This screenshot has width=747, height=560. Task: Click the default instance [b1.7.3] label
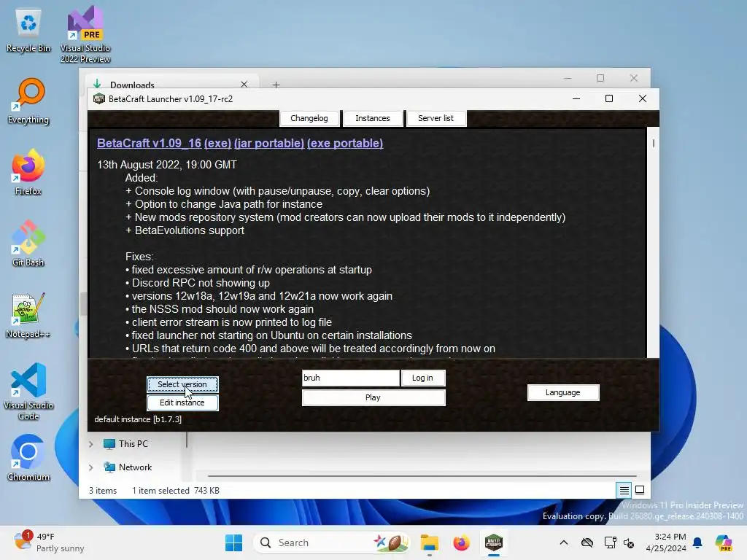point(138,419)
